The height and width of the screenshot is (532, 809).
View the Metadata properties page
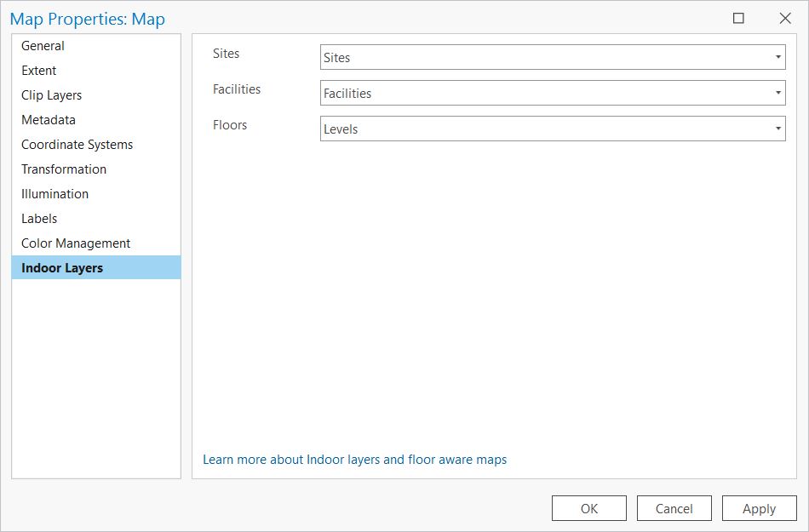(x=49, y=120)
